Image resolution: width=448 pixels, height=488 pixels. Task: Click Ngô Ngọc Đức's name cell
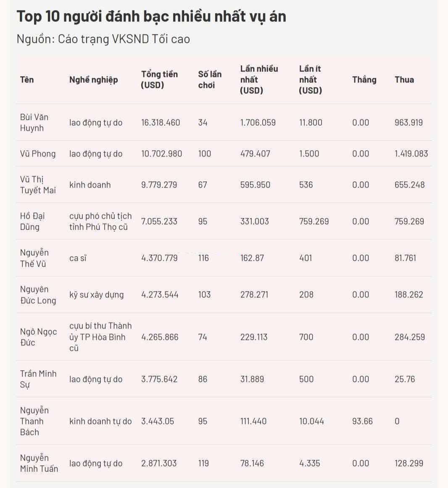(x=38, y=337)
